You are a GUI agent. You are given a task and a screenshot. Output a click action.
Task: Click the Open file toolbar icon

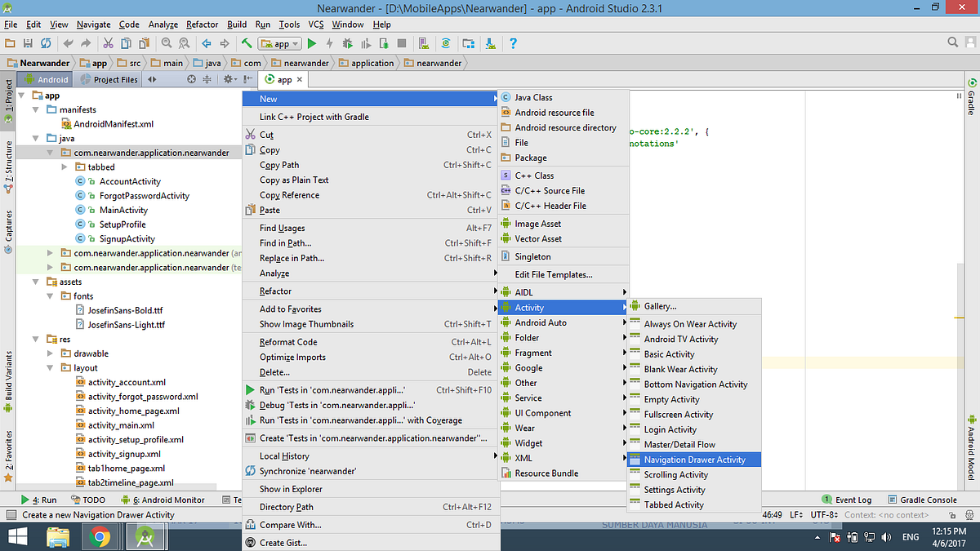tap(11, 43)
